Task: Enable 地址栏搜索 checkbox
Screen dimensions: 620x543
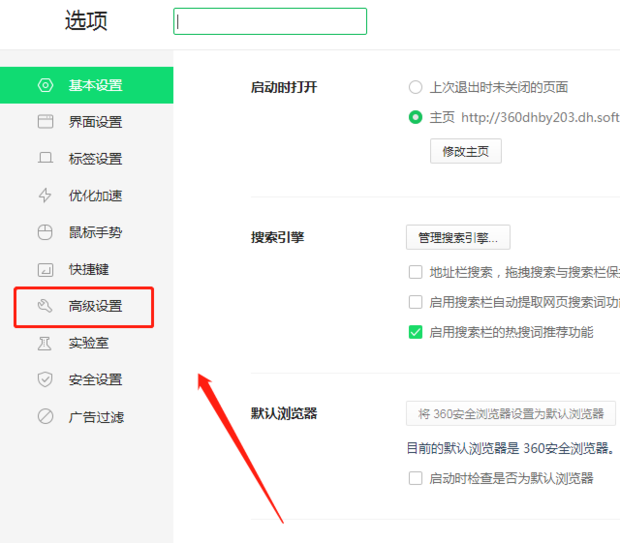Action: (416, 272)
